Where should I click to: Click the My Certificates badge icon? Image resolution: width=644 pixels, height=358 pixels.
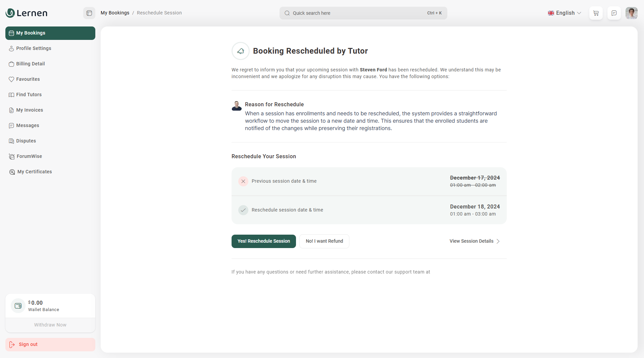12,172
